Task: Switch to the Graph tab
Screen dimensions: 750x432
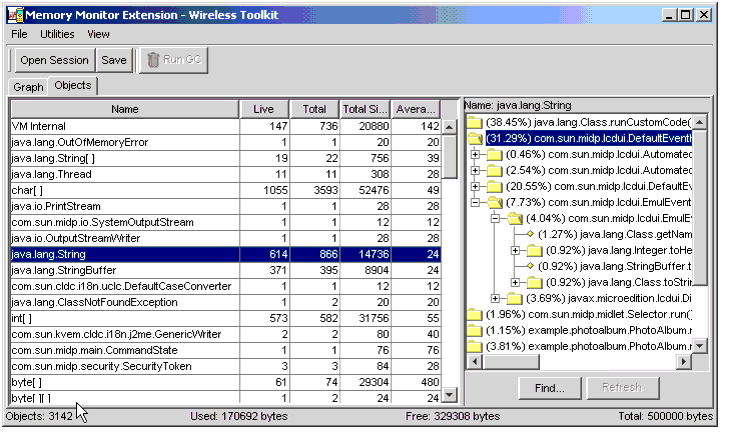Action: coord(28,87)
